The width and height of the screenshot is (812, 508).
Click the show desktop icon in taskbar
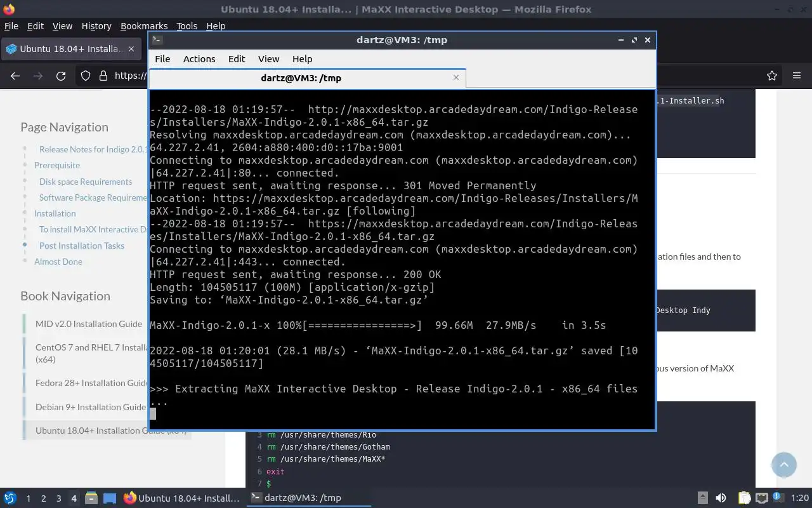pos(110,498)
